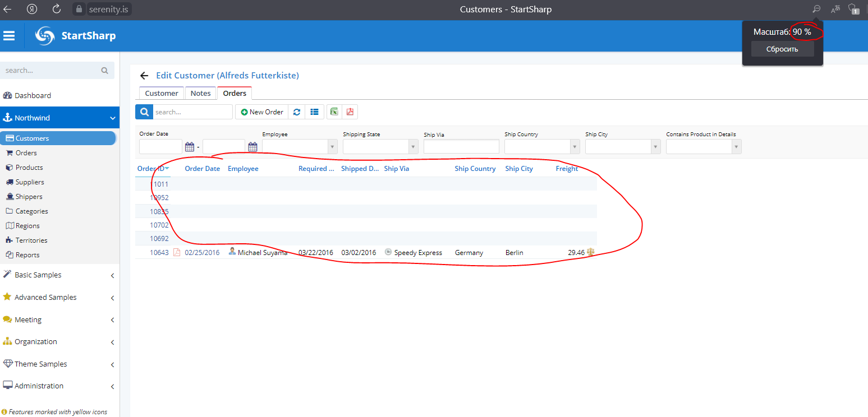Open the Shipping State dropdown
This screenshot has height=417, width=868.
(x=413, y=146)
